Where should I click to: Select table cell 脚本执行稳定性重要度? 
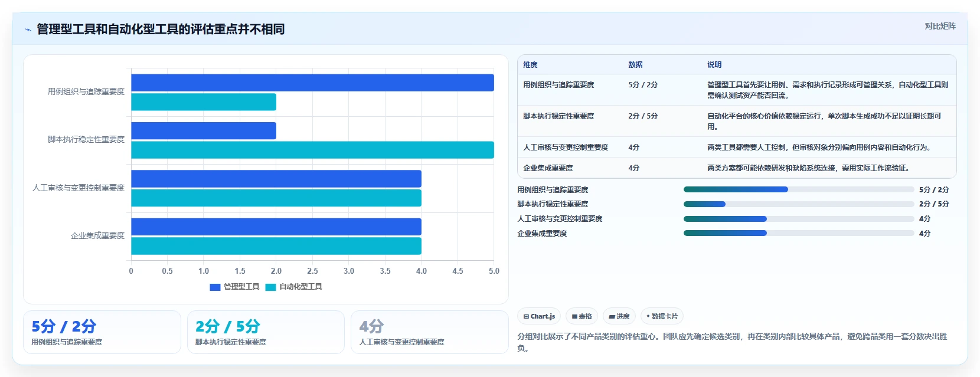[x=558, y=116]
